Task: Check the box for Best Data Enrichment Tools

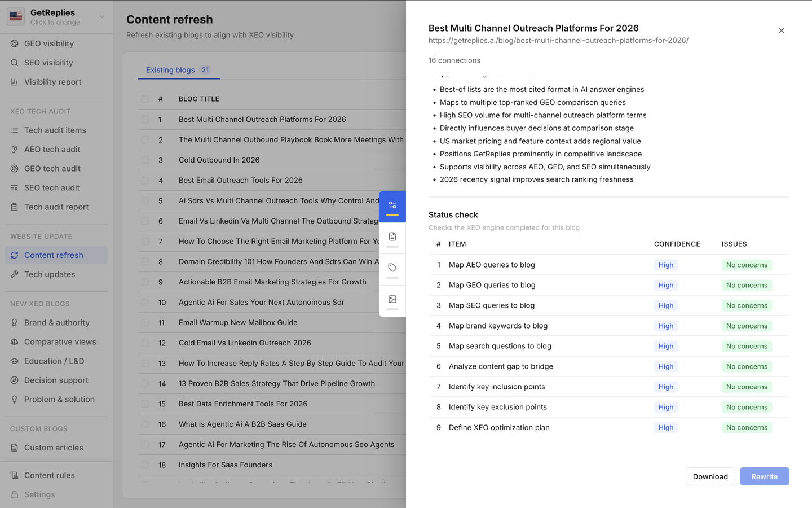Action: pos(145,404)
